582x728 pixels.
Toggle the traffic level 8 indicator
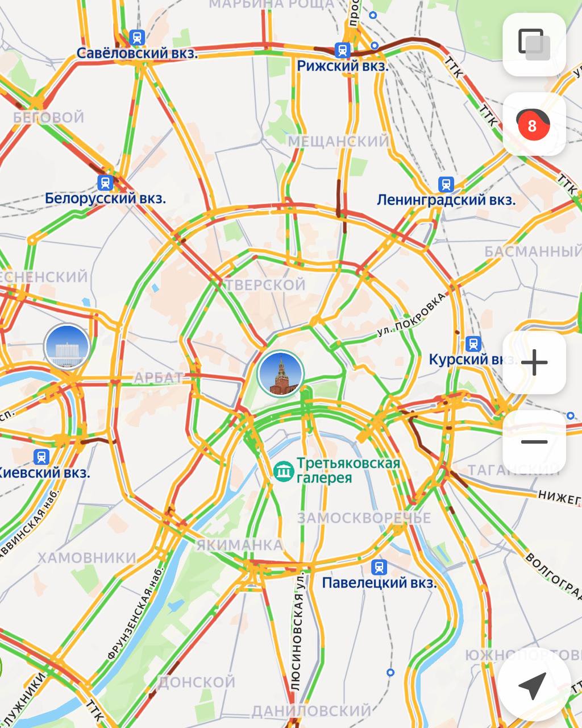point(534,124)
